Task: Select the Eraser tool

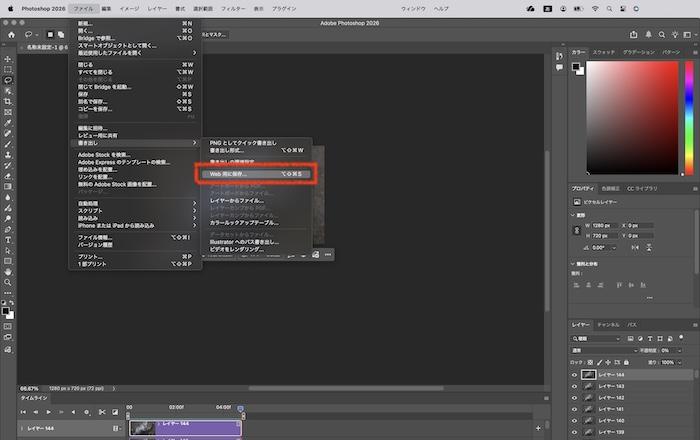Action: click(x=8, y=176)
